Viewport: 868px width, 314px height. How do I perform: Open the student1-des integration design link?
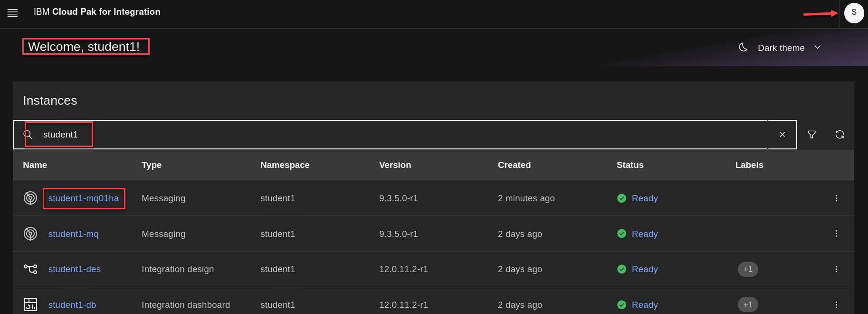tap(74, 269)
